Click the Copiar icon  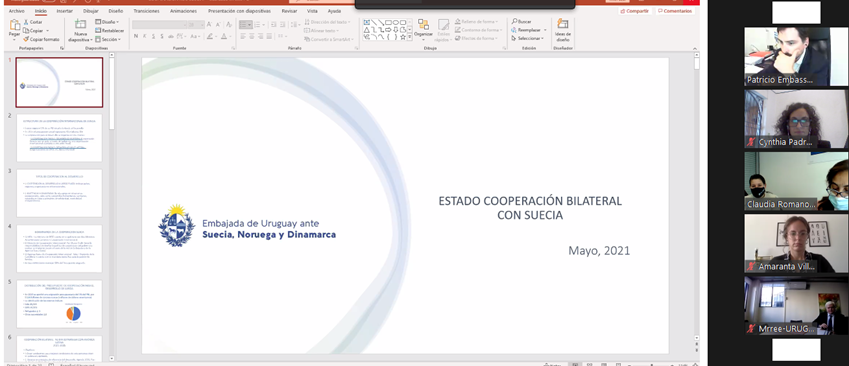coord(25,30)
